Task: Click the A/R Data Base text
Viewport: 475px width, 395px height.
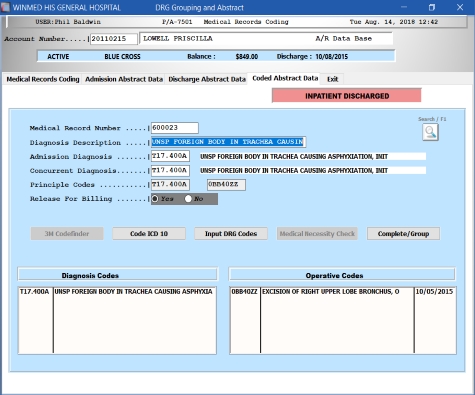Action: tap(343, 39)
